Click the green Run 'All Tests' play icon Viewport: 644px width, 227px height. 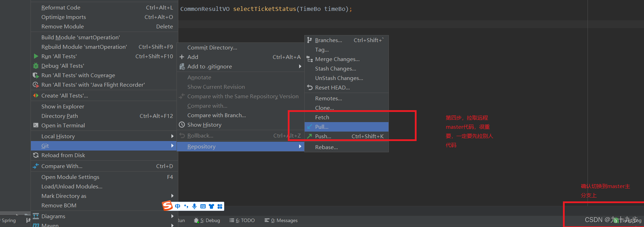[36, 56]
